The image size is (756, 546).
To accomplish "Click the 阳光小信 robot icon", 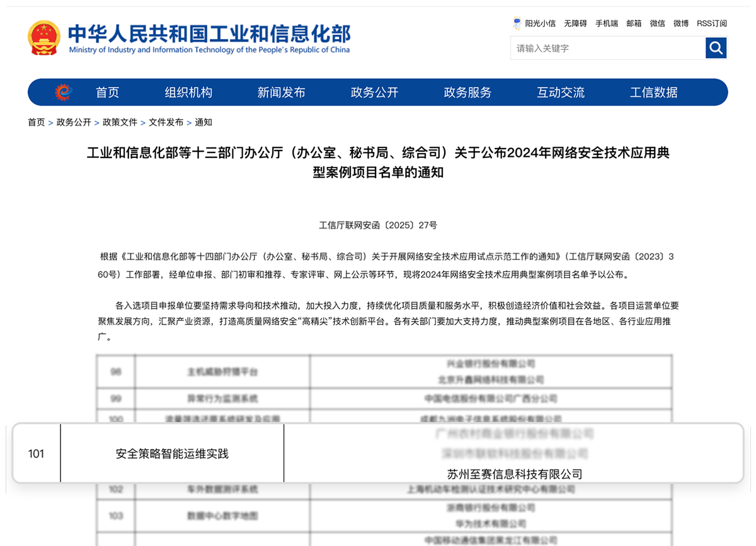I will click(x=517, y=23).
